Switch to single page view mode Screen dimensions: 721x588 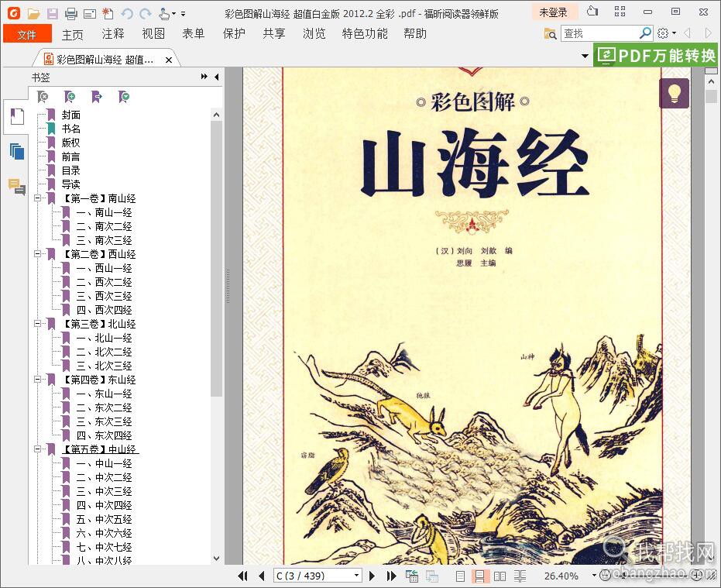pyautogui.click(x=460, y=576)
